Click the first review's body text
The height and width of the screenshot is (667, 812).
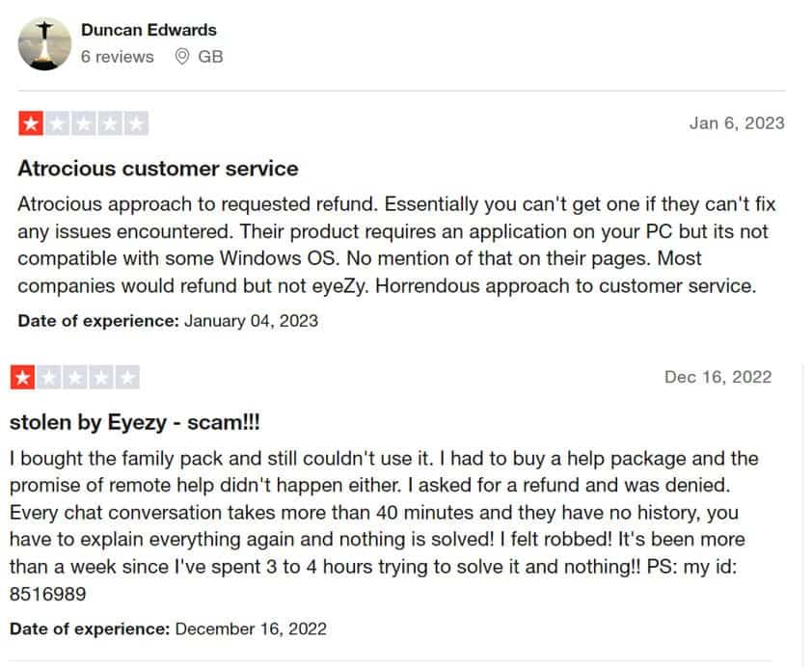[x=396, y=245]
